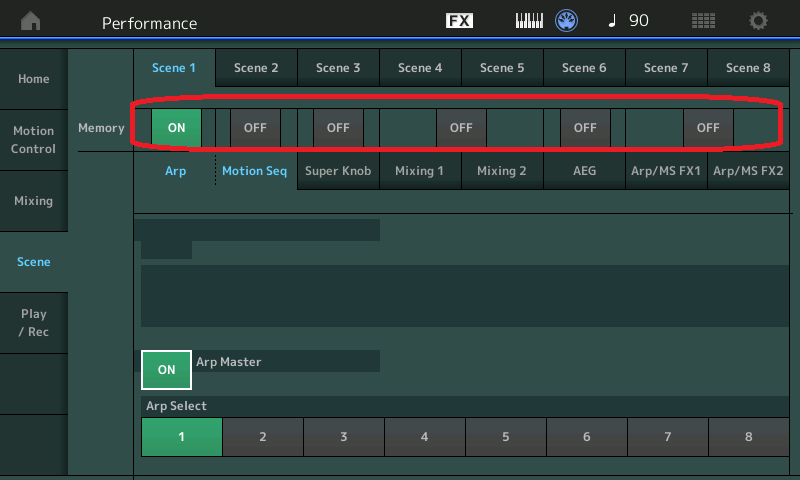Choose Arp Select number 8
The height and width of the screenshot is (480, 800).
click(x=748, y=437)
